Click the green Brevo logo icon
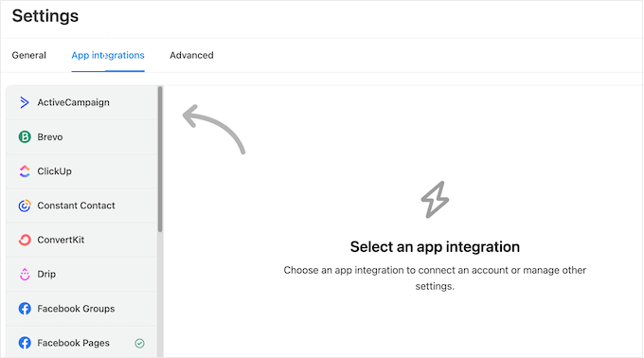Screen dimensions: 644x358 tap(25, 136)
